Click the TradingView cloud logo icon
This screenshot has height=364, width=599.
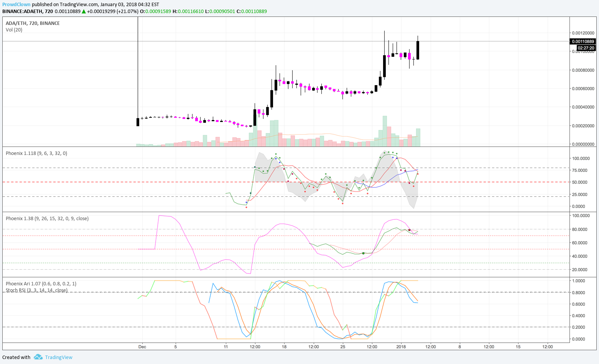click(38, 357)
